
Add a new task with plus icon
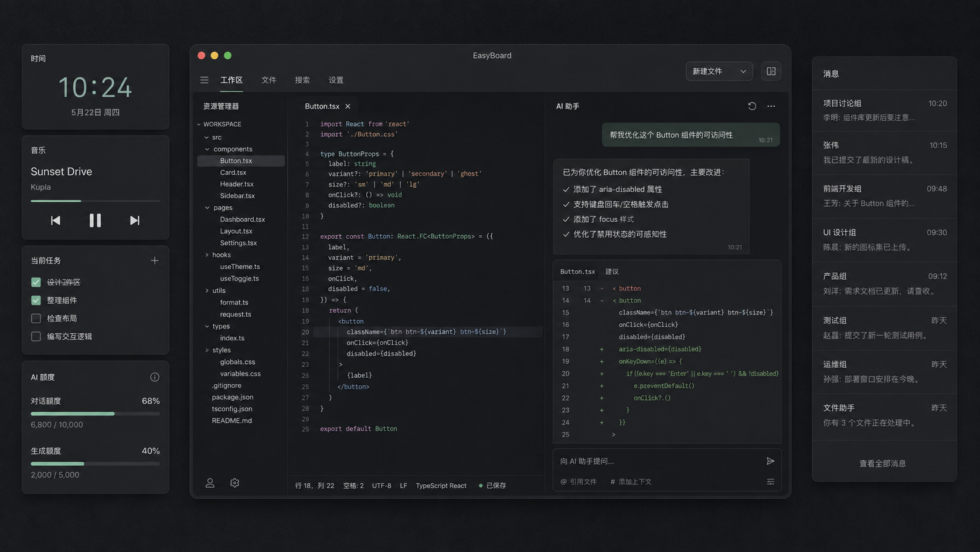coord(155,260)
